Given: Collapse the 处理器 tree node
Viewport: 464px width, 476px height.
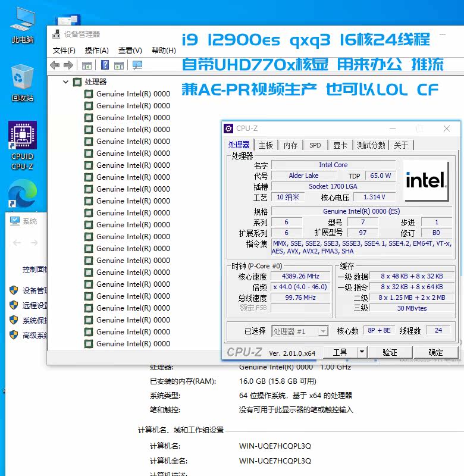Looking at the screenshot, I should pyautogui.click(x=65, y=82).
